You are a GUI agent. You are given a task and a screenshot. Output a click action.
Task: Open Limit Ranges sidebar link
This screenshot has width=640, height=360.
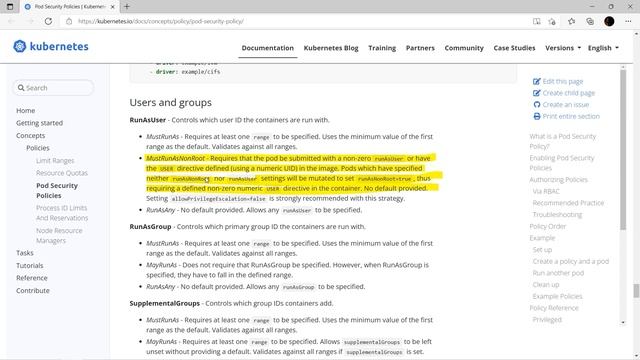point(55,160)
